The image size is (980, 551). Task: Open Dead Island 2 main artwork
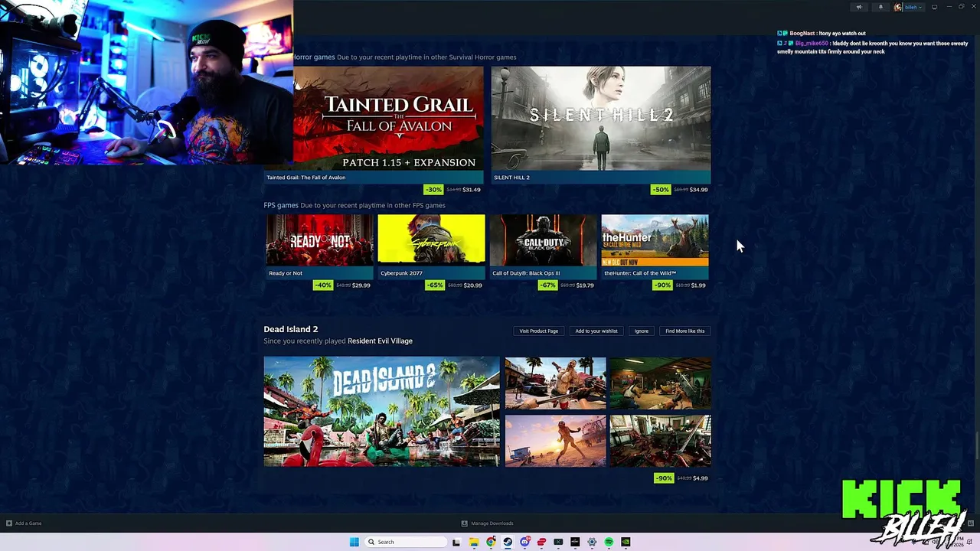pyautogui.click(x=381, y=412)
